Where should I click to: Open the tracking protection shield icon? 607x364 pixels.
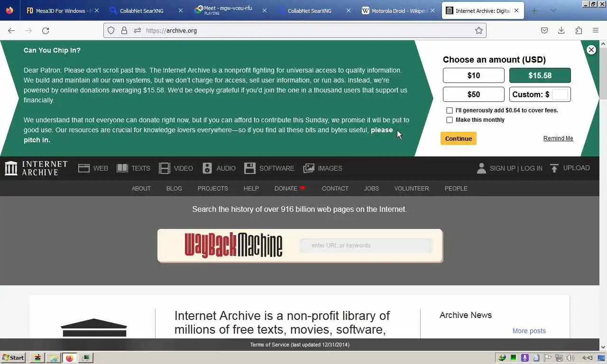[x=111, y=30]
